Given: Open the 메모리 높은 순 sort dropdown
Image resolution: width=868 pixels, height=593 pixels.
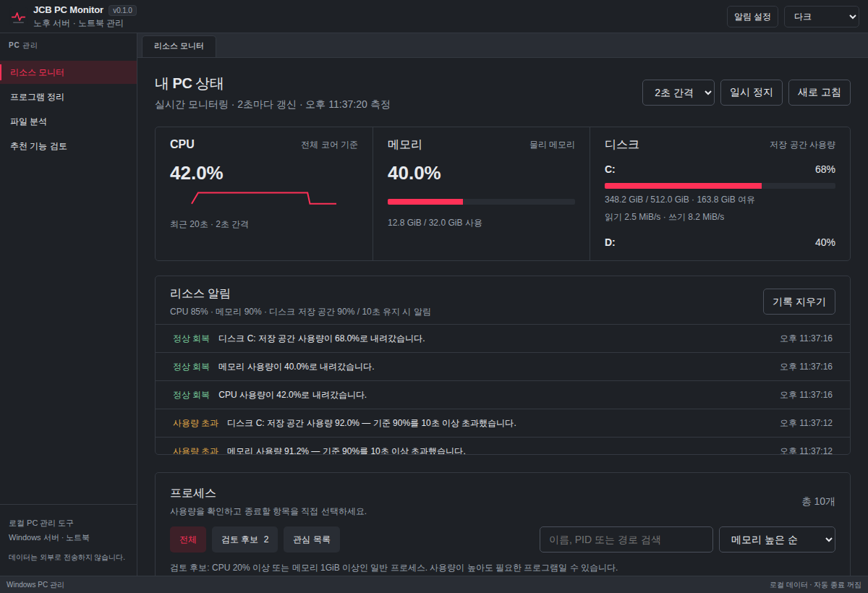Looking at the screenshot, I should pyautogui.click(x=777, y=539).
